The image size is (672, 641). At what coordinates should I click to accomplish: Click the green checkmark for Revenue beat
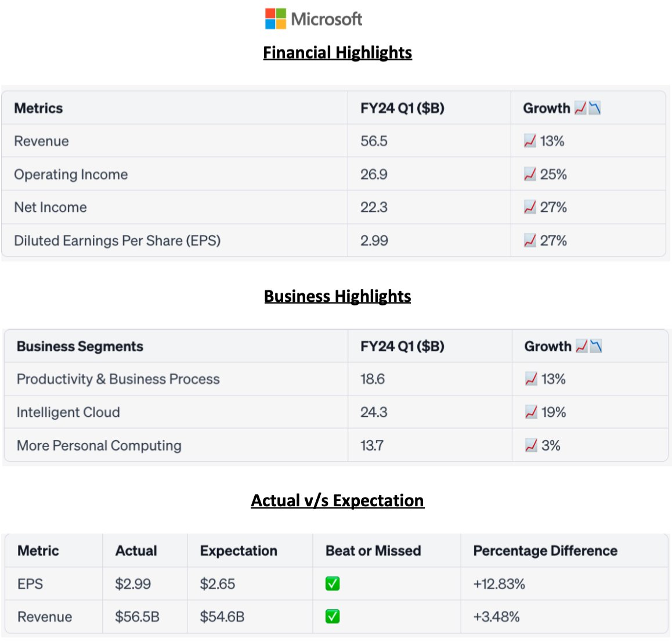pyautogui.click(x=332, y=617)
